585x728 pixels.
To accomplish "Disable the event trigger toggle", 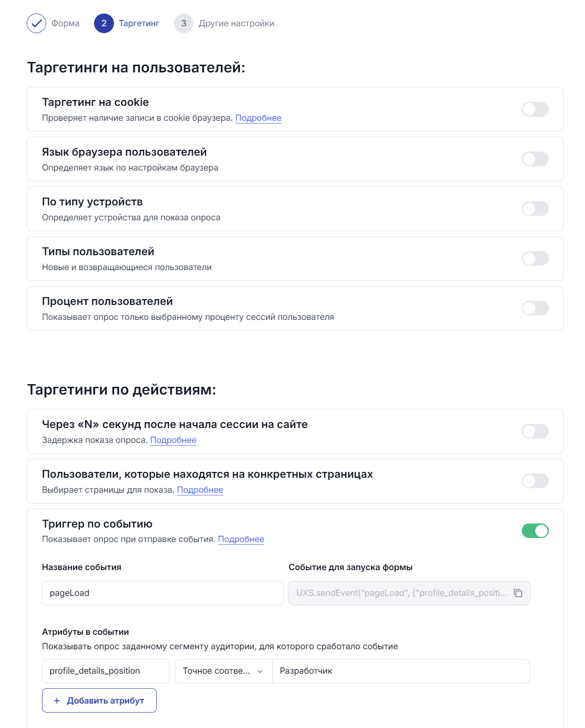I will coord(535,531).
